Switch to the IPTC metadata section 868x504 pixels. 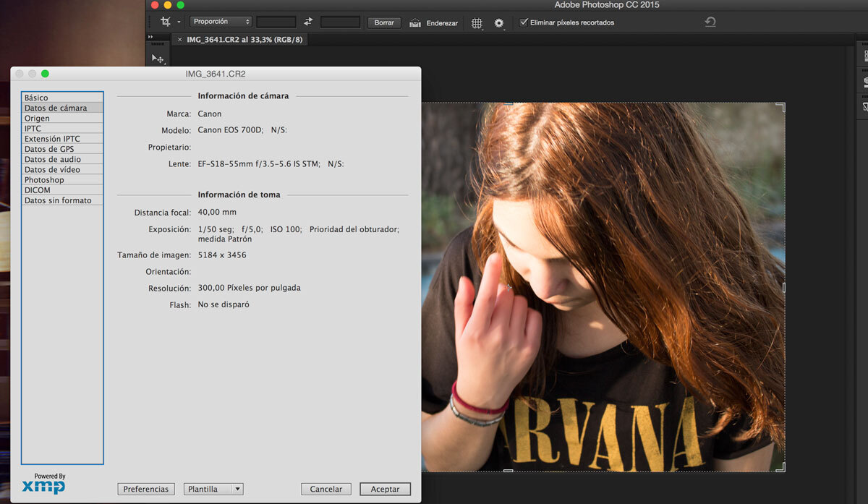[x=33, y=129]
